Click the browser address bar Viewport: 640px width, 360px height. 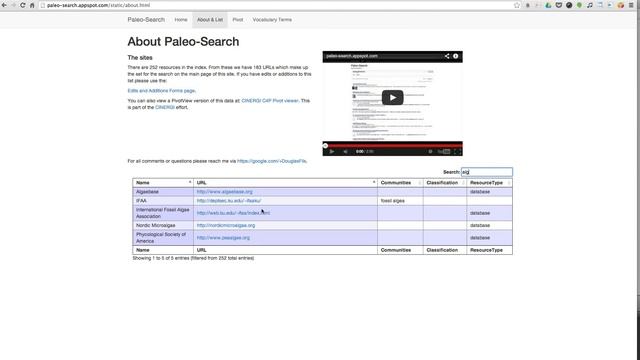coord(278,5)
